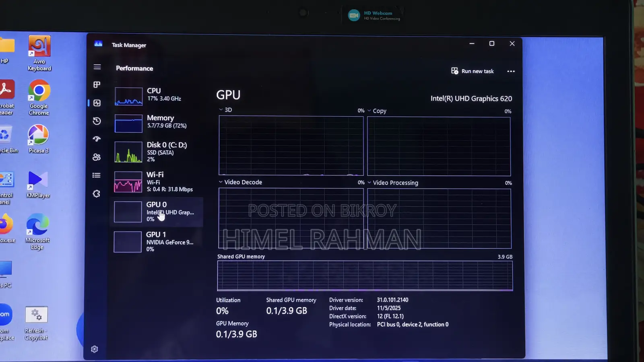The image size is (644, 362).
Task: Click the Utilization 0% value
Action: click(222, 311)
